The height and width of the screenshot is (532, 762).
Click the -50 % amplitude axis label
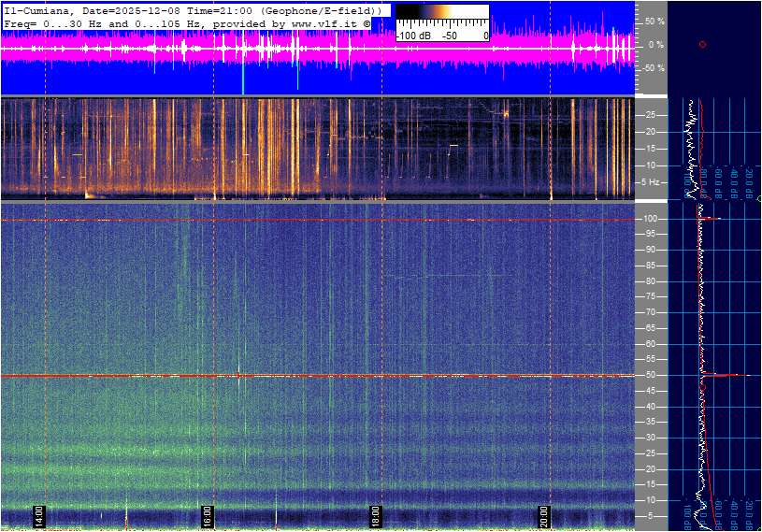[x=652, y=67]
